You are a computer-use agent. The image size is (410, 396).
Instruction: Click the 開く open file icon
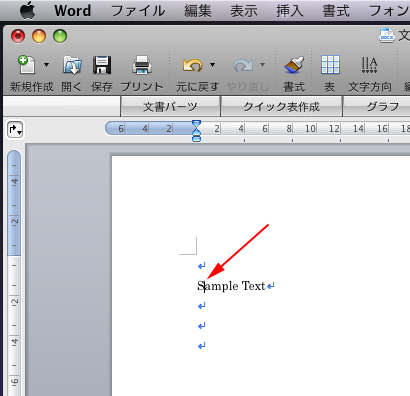point(72,65)
